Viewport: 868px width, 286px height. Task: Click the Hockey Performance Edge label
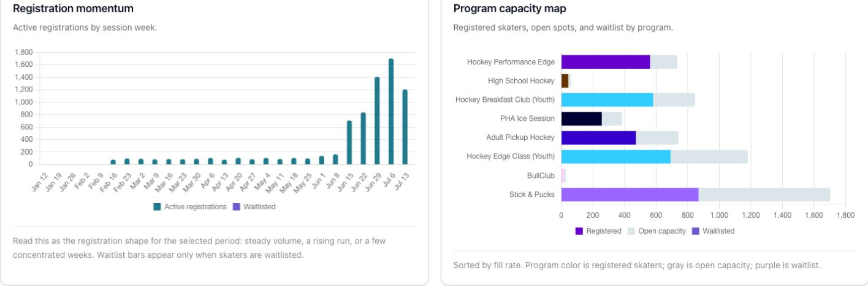511,62
